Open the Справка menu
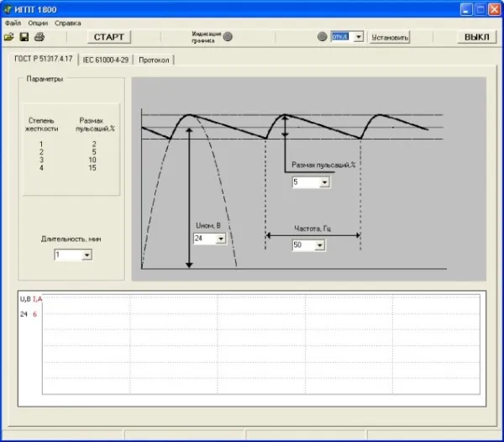The image size is (504, 442). click(68, 23)
